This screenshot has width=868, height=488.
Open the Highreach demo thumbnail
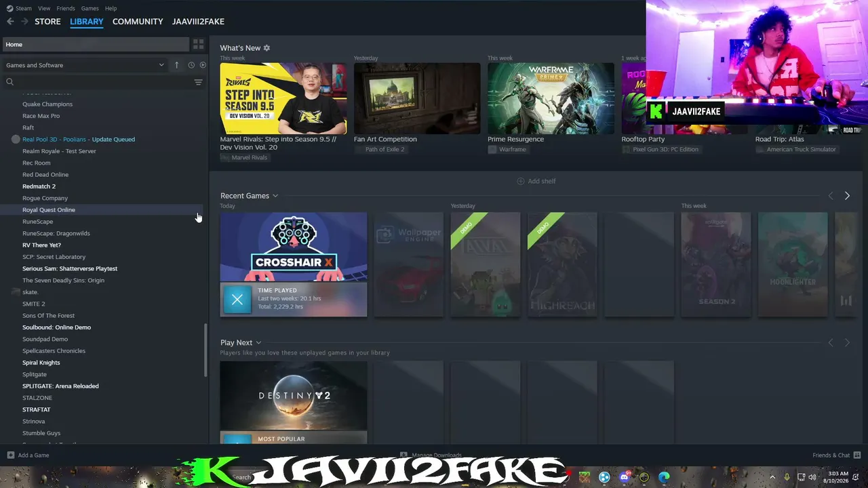(562, 264)
